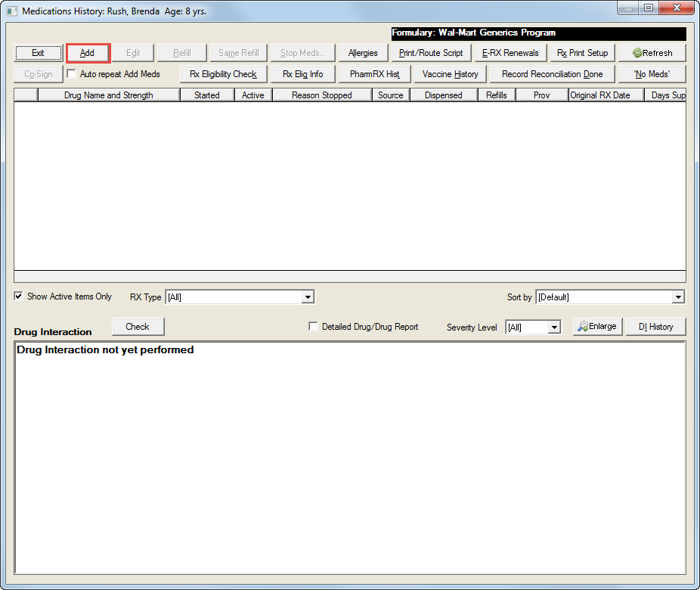Open the Sort by dropdown
Screen dimensions: 700x590
pos(678,297)
